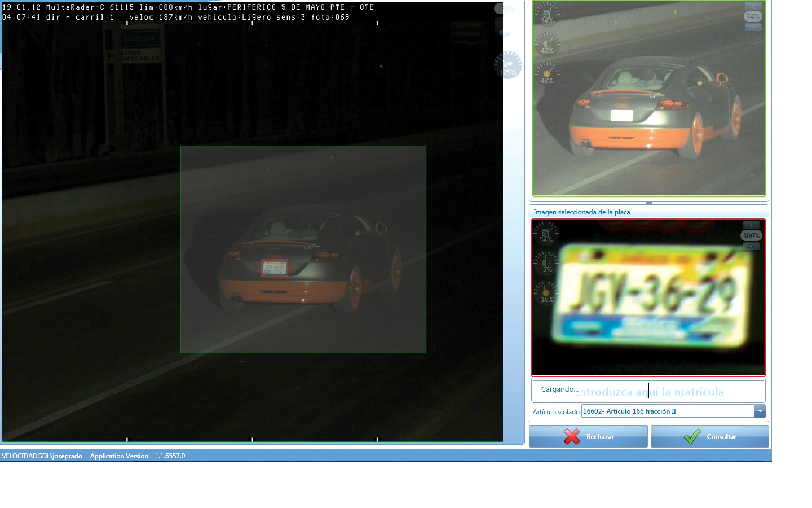Adjust the 43% brightness dial in vehicle preview
The width and height of the screenshot is (812, 508).
[x=546, y=74]
